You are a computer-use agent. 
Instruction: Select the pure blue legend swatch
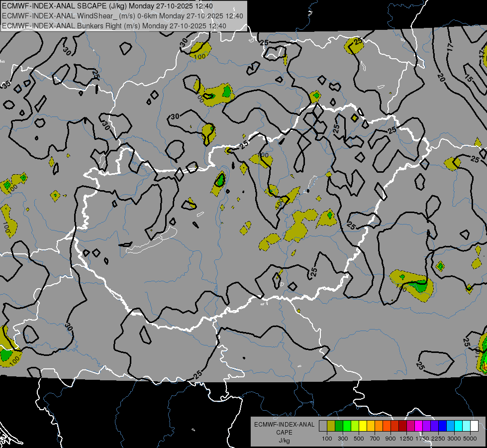pyautogui.click(x=443, y=426)
